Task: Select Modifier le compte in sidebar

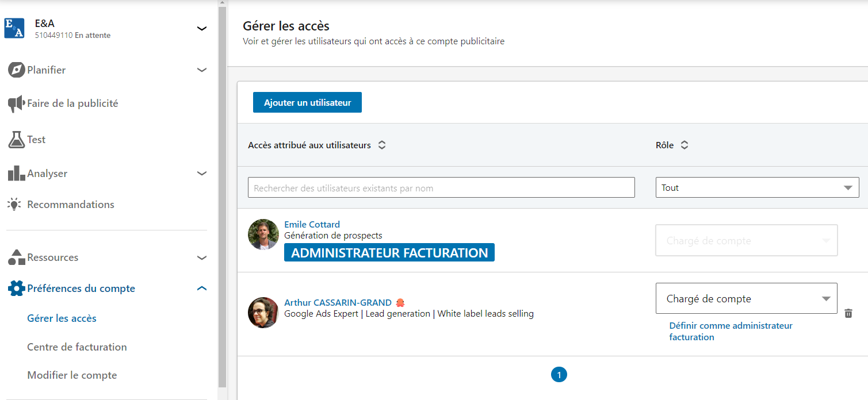Action: click(72, 375)
